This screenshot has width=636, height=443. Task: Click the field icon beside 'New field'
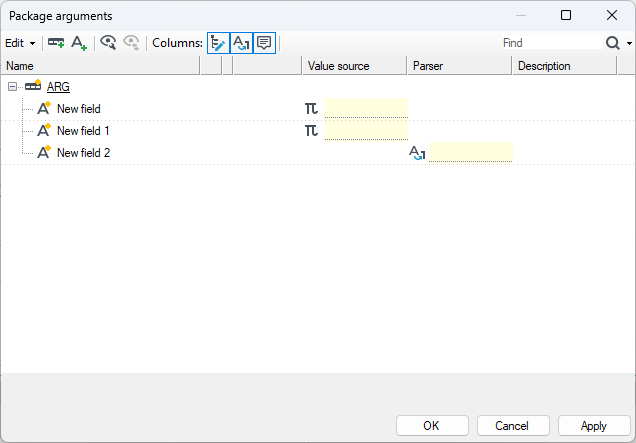tap(44, 108)
